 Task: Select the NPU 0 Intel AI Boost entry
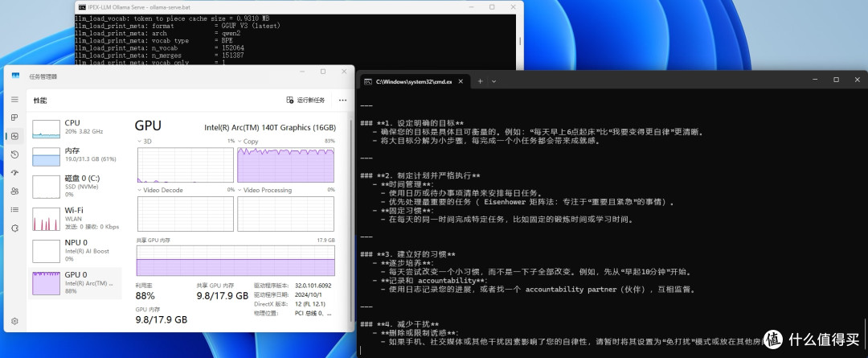[x=76, y=251]
